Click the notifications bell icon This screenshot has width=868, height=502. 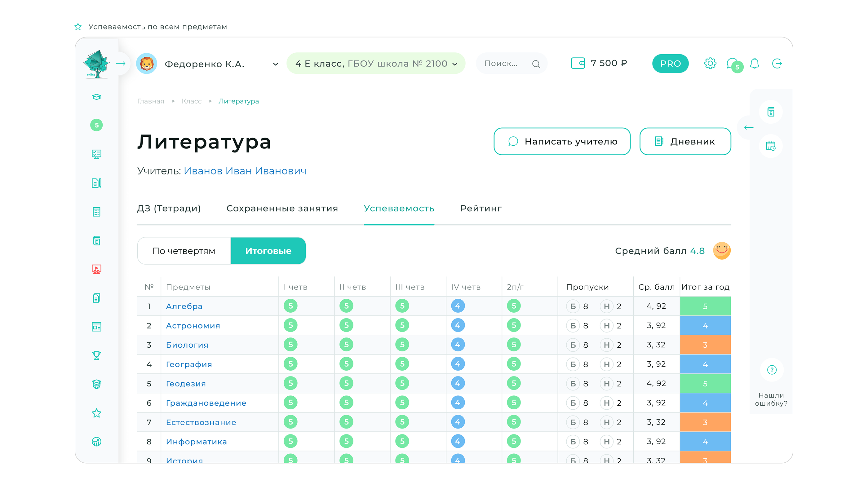[754, 63]
